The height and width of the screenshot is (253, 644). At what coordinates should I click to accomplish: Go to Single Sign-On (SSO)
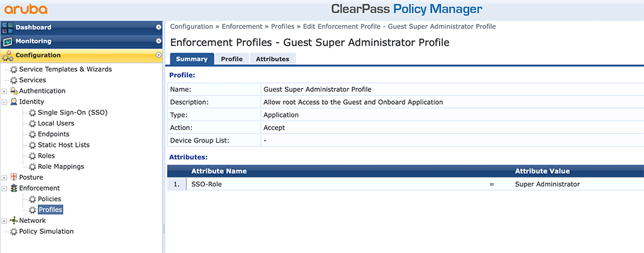[73, 112]
